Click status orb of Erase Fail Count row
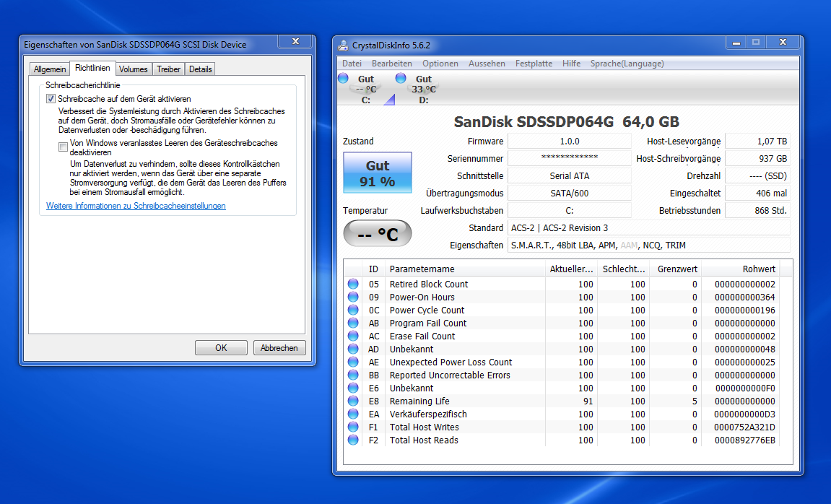 pos(353,336)
